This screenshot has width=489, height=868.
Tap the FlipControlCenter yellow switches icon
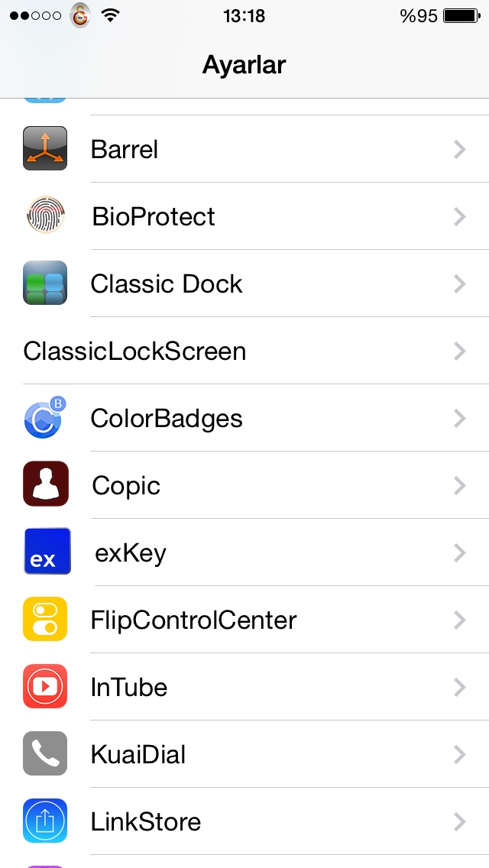point(45,619)
